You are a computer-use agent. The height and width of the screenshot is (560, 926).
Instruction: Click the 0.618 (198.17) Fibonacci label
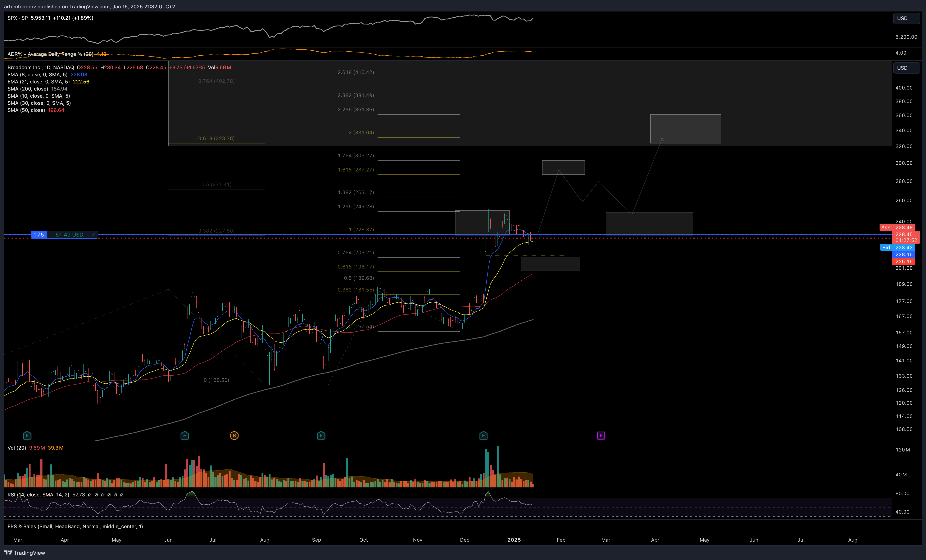[x=355, y=267]
